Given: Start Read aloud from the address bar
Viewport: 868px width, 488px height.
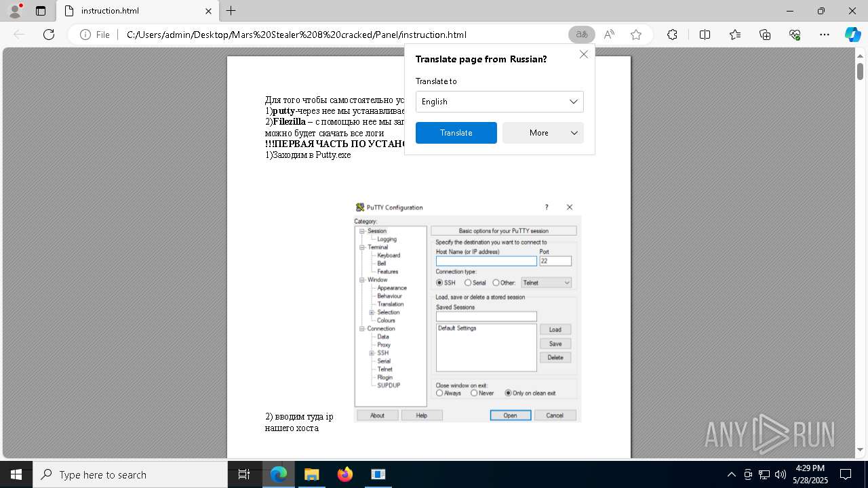Looking at the screenshot, I should pos(609,35).
